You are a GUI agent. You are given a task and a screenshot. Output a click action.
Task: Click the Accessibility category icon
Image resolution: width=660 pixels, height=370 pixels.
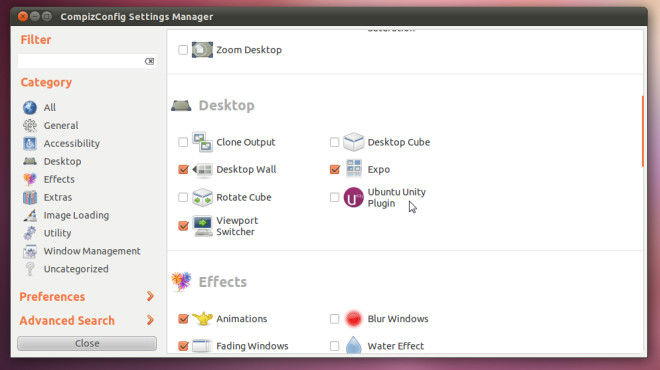[x=29, y=144]
